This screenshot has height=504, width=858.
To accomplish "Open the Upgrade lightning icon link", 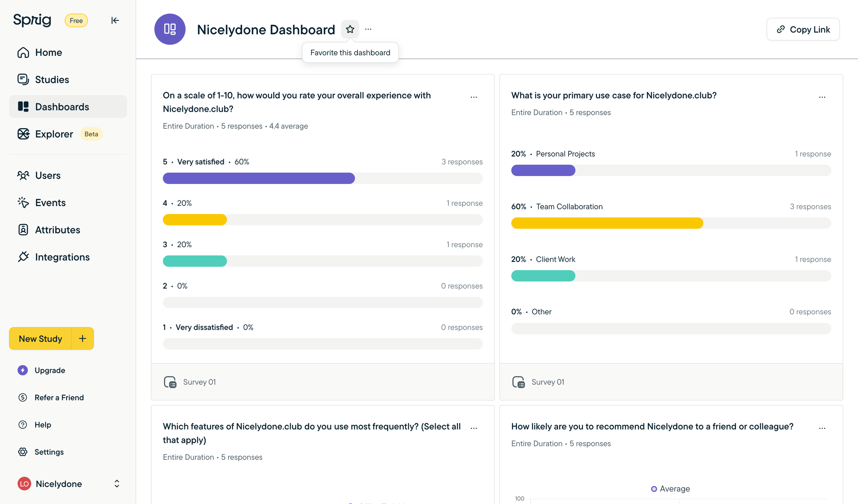I will 23,370.
